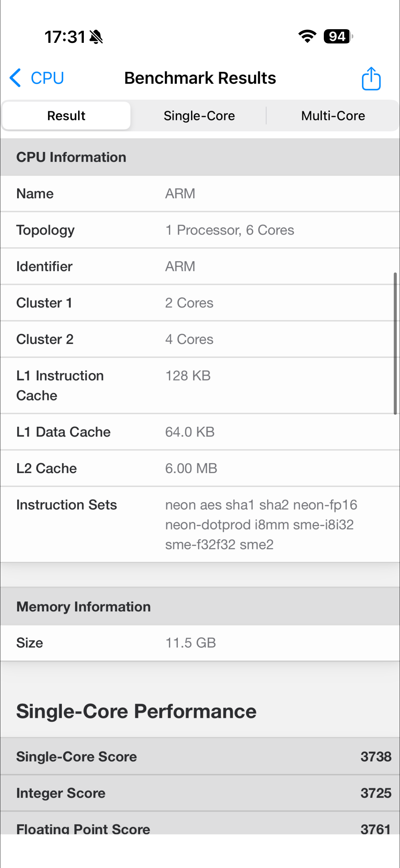The width and height of the screenshot is (400, 868).
Task: Tap the Topology row
Action: pyautogui.click(x=200, y=230)
